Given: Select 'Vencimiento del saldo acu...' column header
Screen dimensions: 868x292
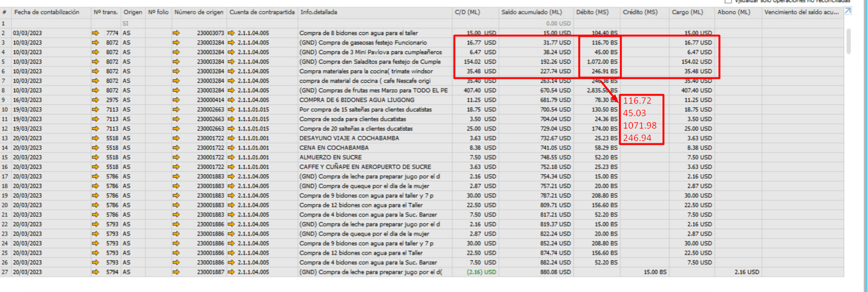Looking at the screenshot, I should [x=801, y=12].
